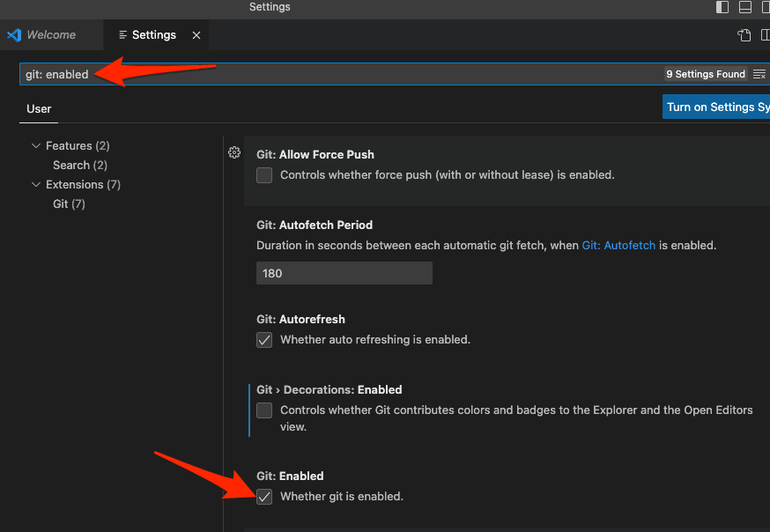
Task: Click Turn on Settings Sync button
Action: click(715, 107)
